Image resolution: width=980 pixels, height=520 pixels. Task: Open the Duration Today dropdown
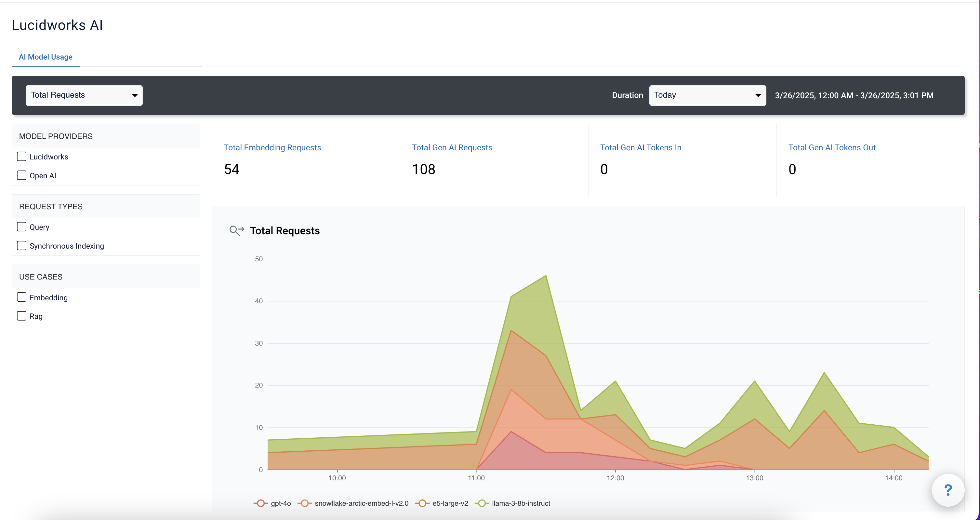point(708,95)
